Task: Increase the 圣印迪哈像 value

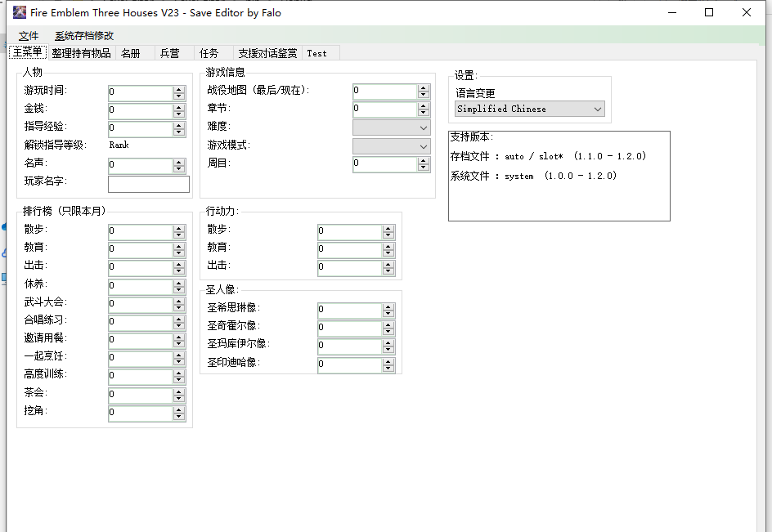Action: (x=388, y=361)
